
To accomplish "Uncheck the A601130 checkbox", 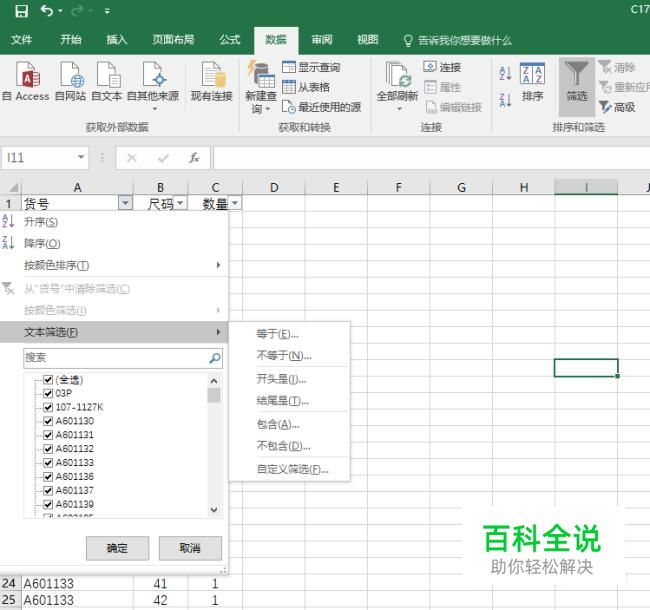I will [x=48, y=421].
